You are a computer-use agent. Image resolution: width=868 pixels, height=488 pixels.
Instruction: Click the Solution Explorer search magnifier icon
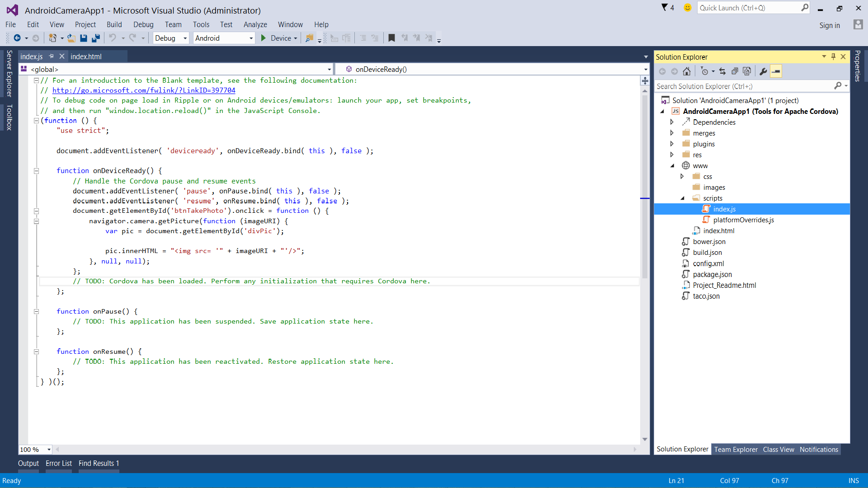tap(838, 86)
